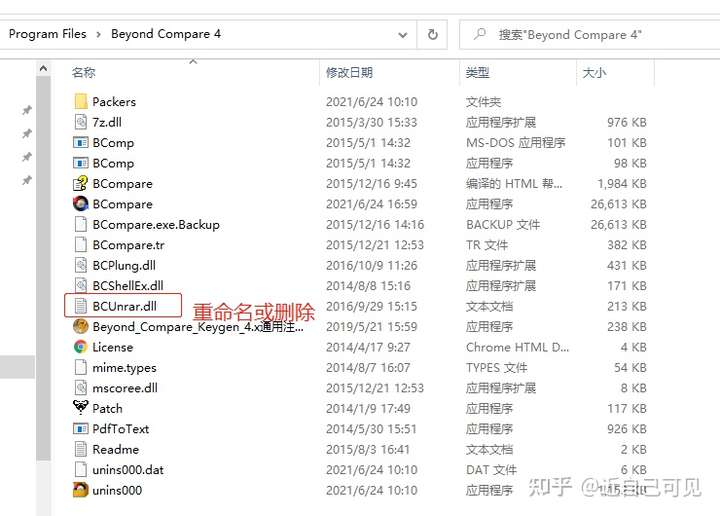The width and height of the screenshot is (720, 516).
Task: Open the BCompare HTML help file icon
Action: tap(80, 183)
